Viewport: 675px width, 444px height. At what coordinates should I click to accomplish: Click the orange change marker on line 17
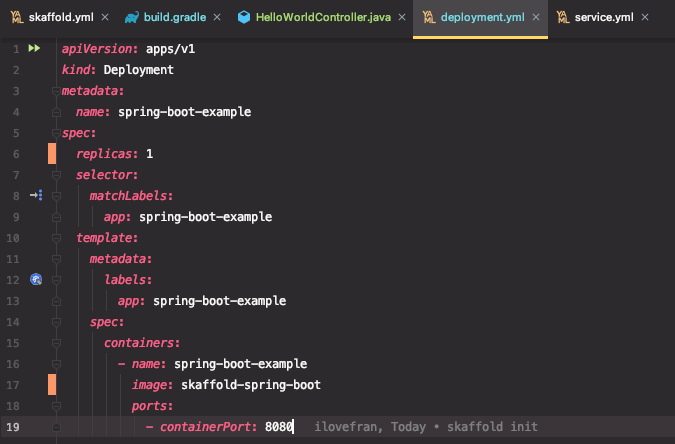click(52, 385)
